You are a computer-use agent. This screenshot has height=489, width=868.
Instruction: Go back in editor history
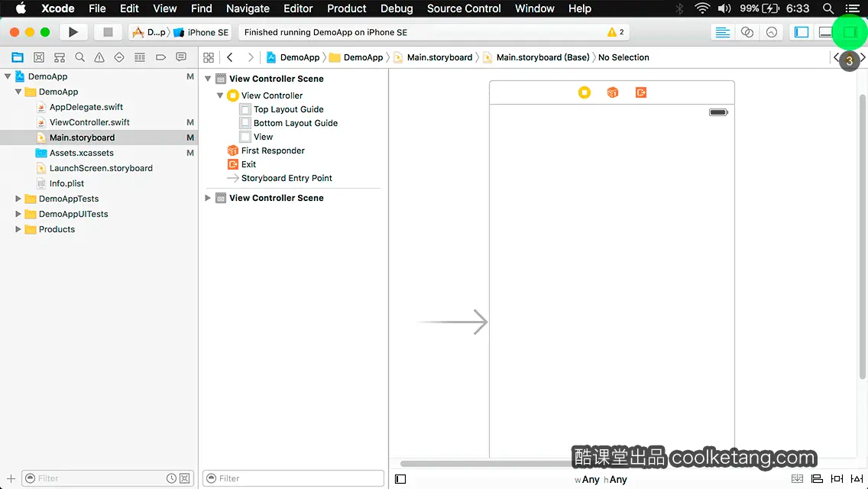230,57
